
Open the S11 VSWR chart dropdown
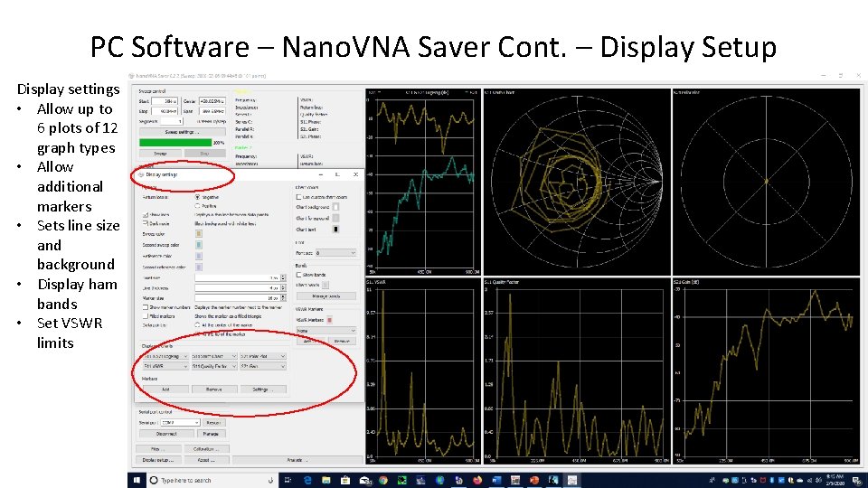coord(165,366)
